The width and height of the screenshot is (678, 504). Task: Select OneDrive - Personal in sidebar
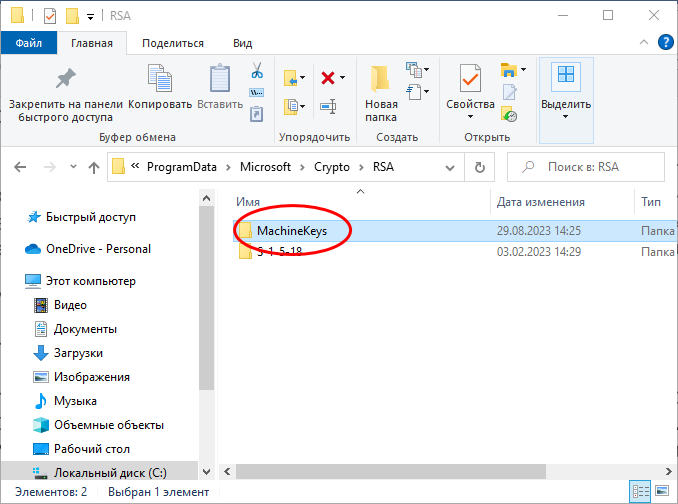coord(98,249)
